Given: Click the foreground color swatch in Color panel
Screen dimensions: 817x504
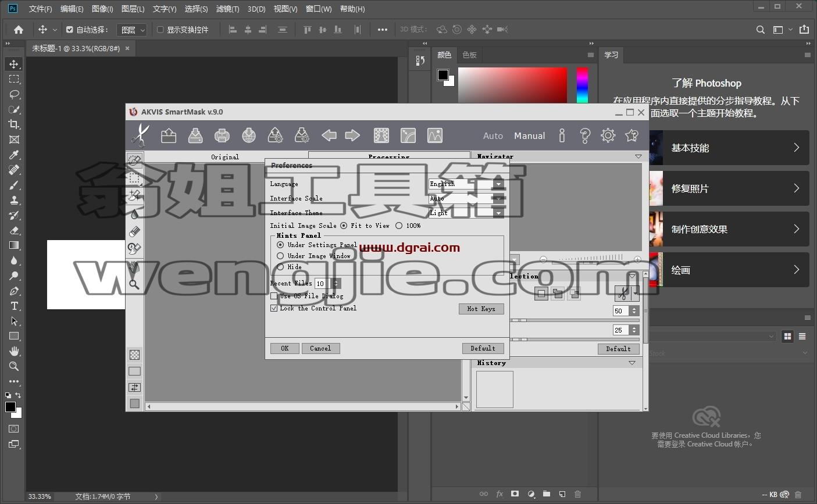Looking at the screenshot, I should point(443,74).
